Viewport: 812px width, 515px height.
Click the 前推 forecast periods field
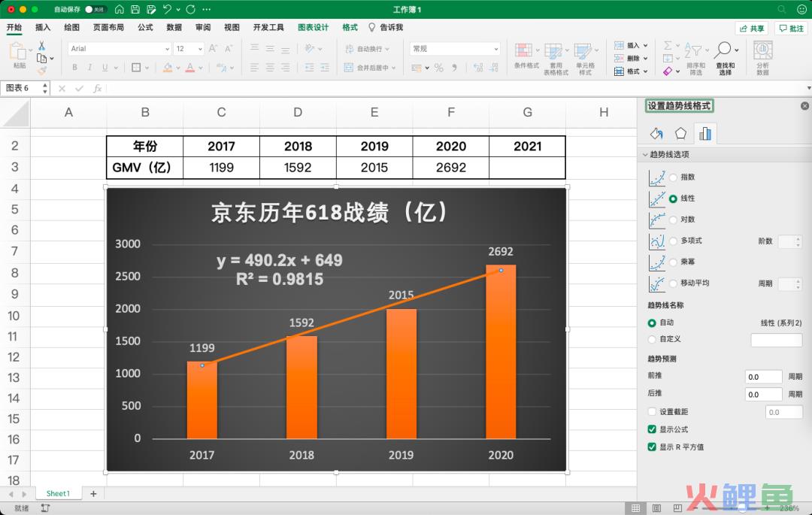point(763,377)
